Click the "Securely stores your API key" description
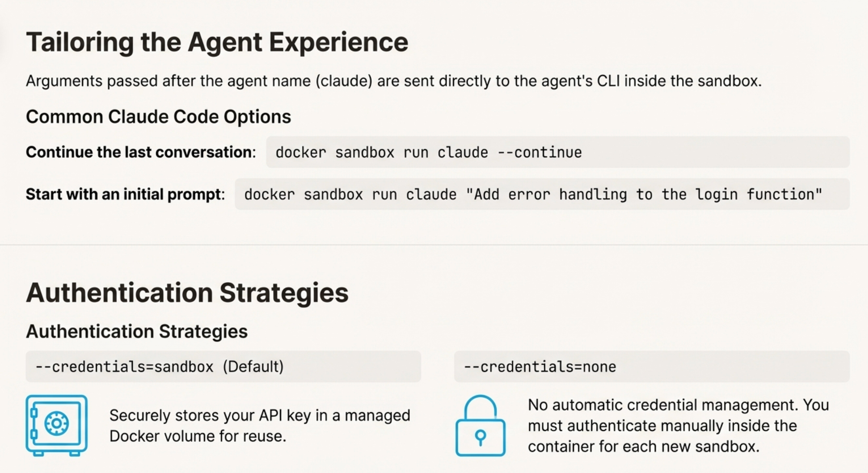 (x=260, y=426)
